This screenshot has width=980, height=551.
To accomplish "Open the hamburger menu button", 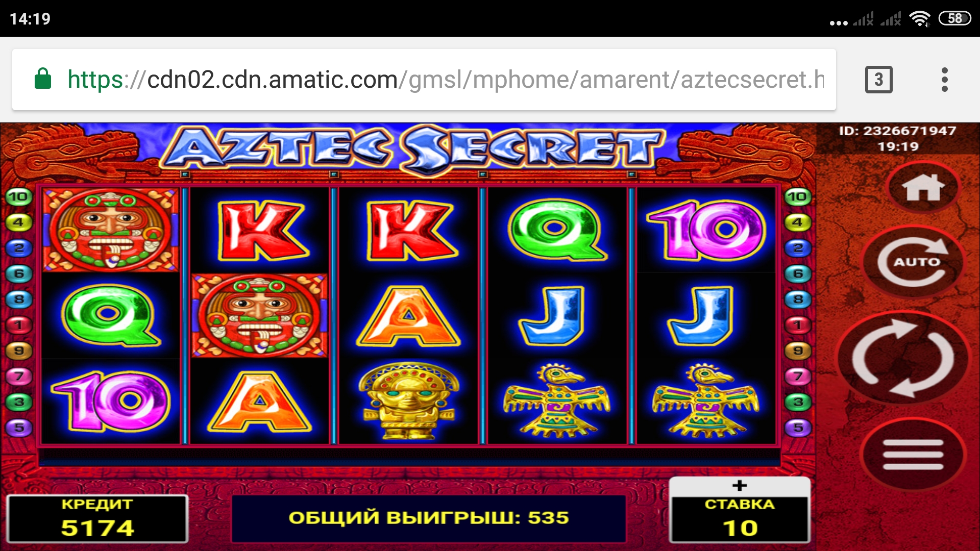I will pos(913,454).
